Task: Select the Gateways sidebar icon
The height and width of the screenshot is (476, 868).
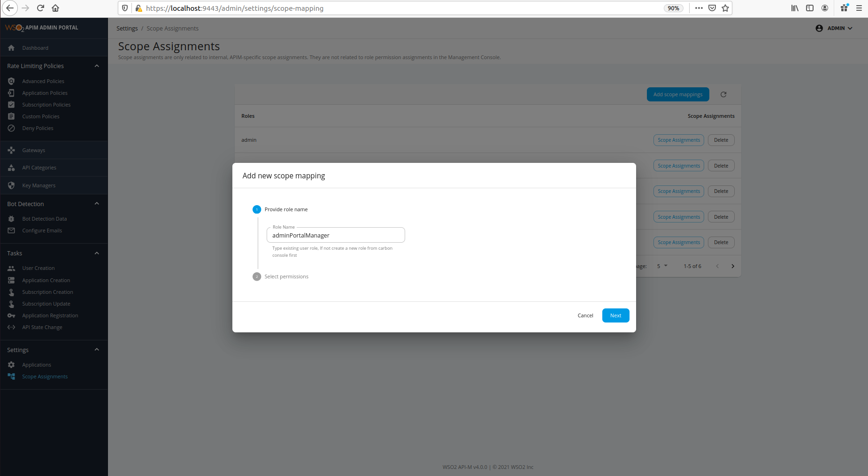Action: [11, 150]
